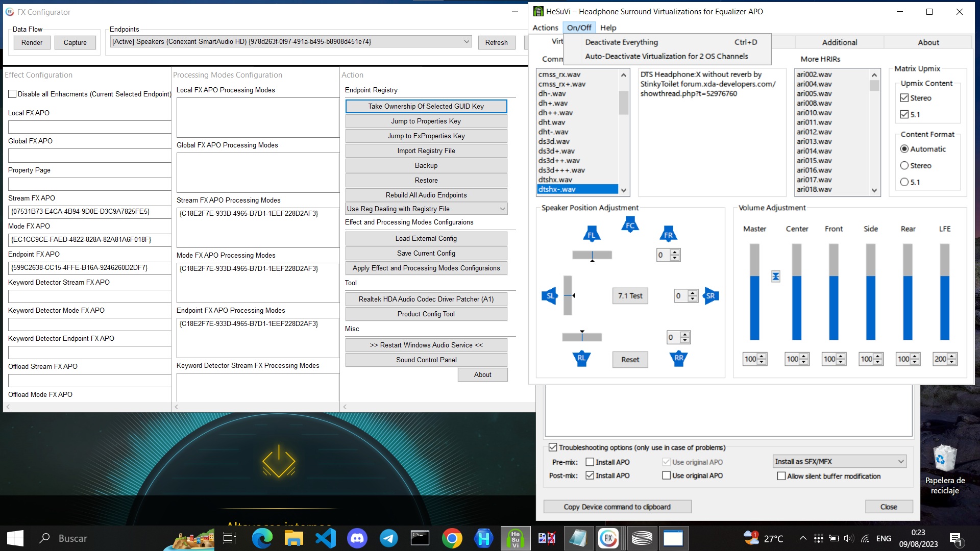Check Post-mix Use original APO
This screenshot has width=980, height=551.
(x=667, y=475)
